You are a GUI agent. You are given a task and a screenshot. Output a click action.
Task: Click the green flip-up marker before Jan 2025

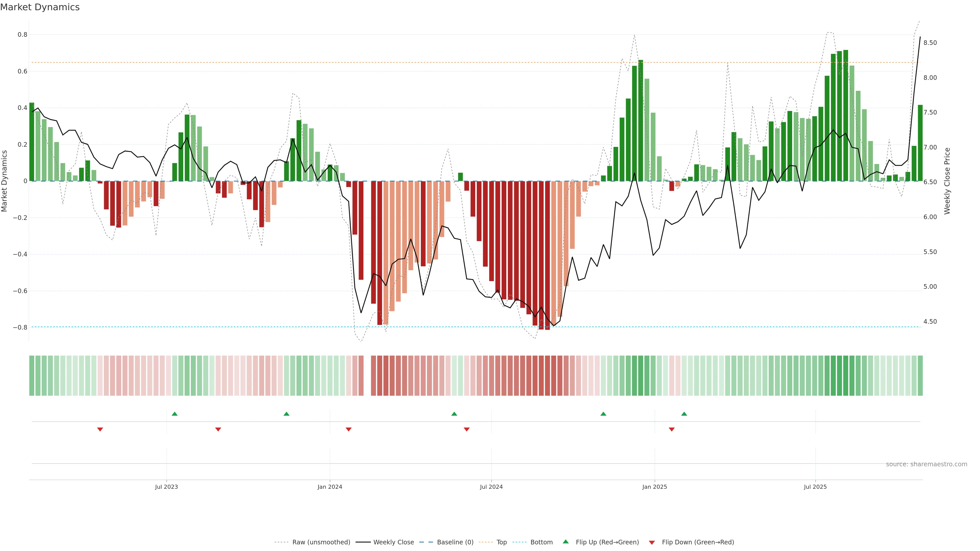603,414
